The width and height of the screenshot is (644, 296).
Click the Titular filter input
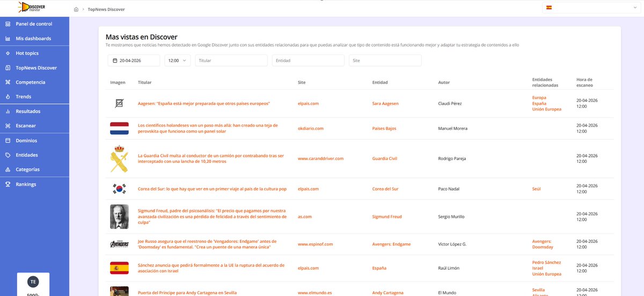pos(231,61)
